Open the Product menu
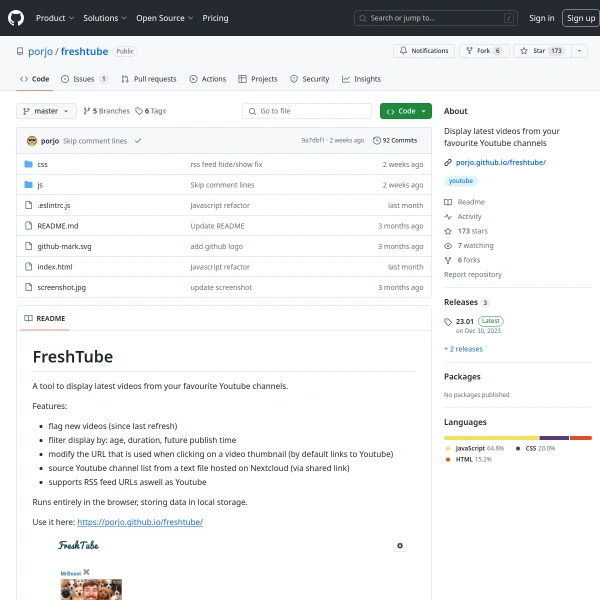 click(55, 18)
